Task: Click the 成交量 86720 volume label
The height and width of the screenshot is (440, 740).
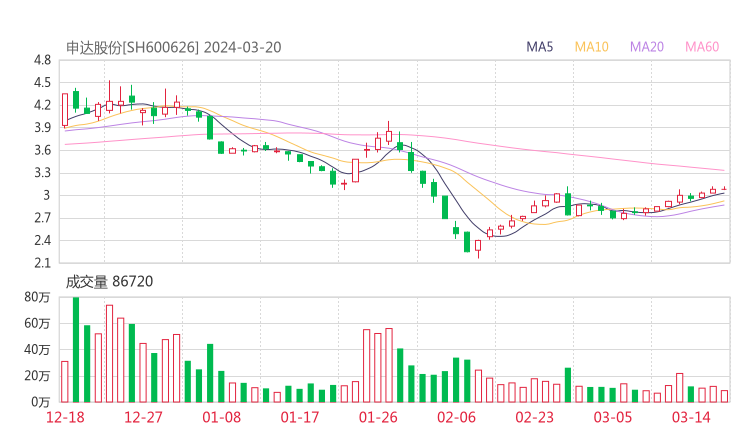Action: pos(109,282)
